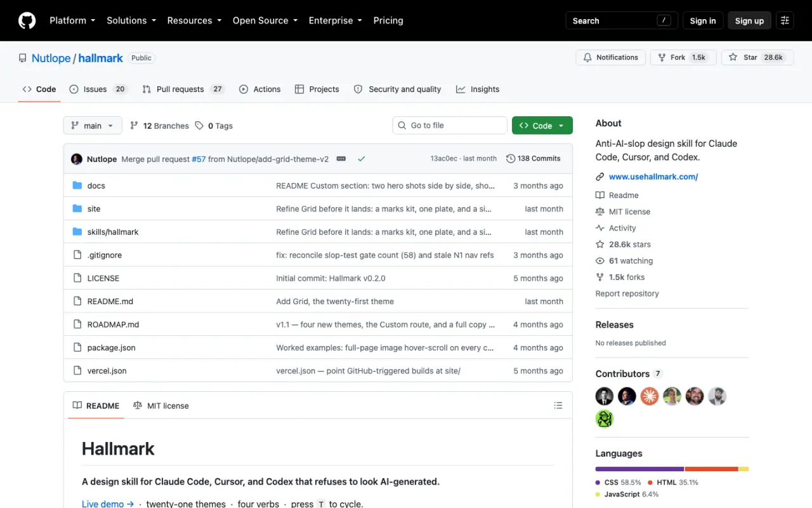Open the Enterprise navigation dropdown

336,20
